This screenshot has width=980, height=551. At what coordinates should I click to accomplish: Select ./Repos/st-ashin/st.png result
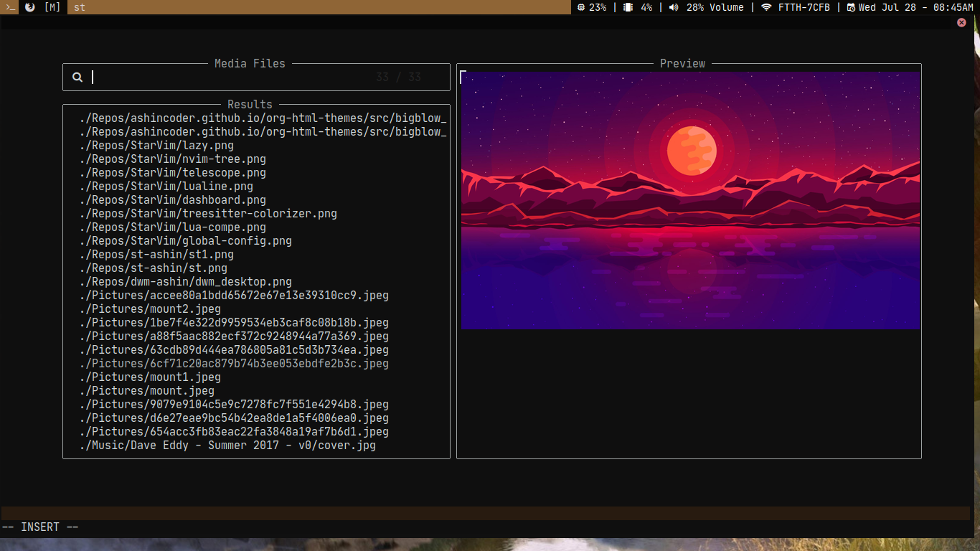click(154, 268)
